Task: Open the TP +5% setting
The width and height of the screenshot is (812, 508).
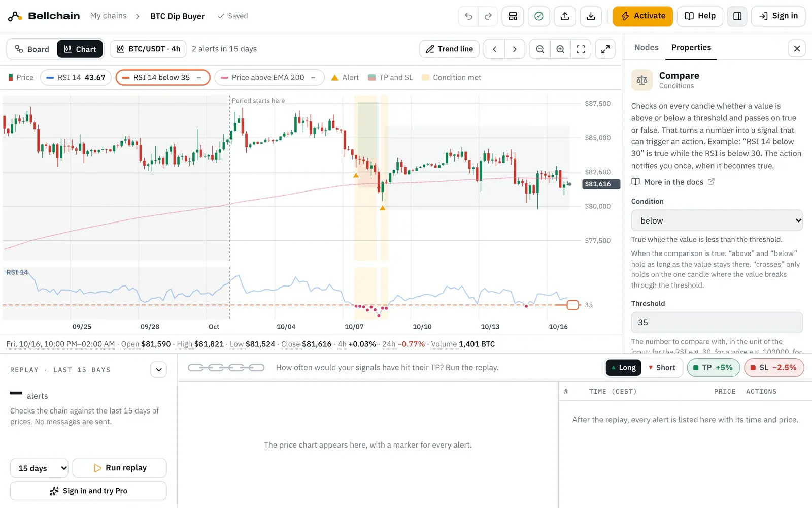Action: pyautogui.click(x=713, y=368)
